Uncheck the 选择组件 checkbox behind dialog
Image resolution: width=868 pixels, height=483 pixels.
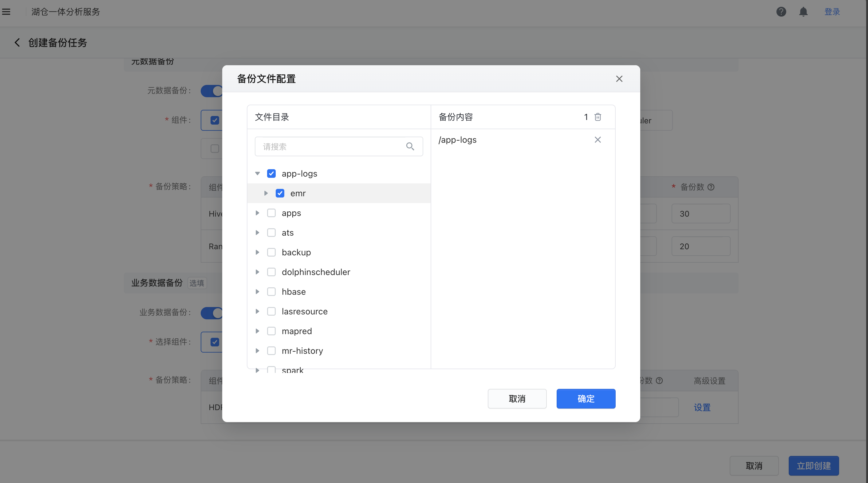coord(215,342)
